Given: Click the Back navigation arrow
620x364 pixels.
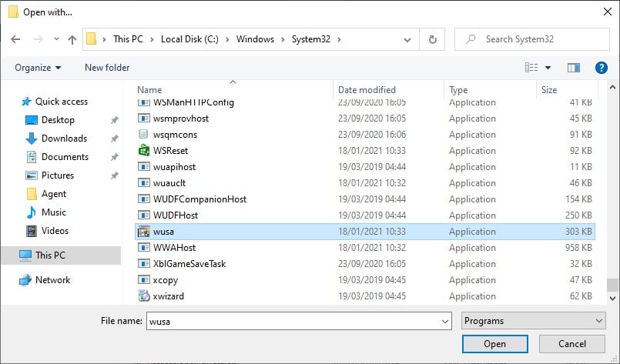Looking at the screenshot, I should [15, 39].
